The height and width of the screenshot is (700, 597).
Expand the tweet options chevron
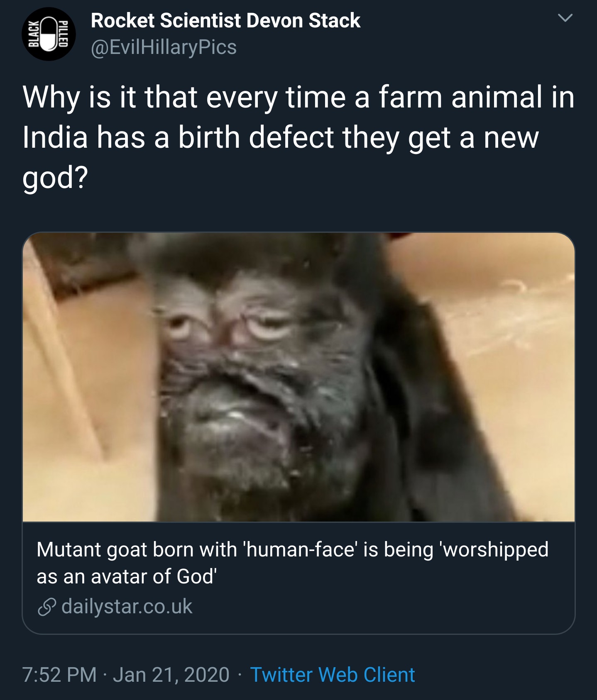point(565,18)
